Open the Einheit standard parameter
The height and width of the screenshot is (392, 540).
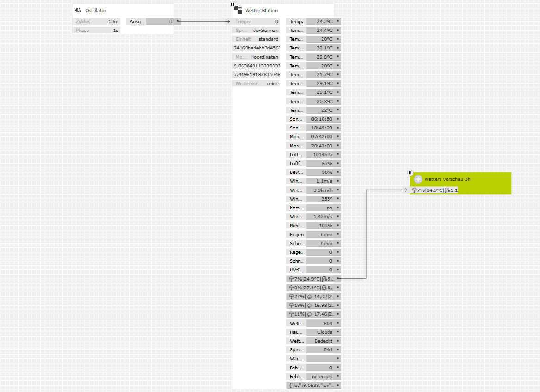click(x=256, y=39)
